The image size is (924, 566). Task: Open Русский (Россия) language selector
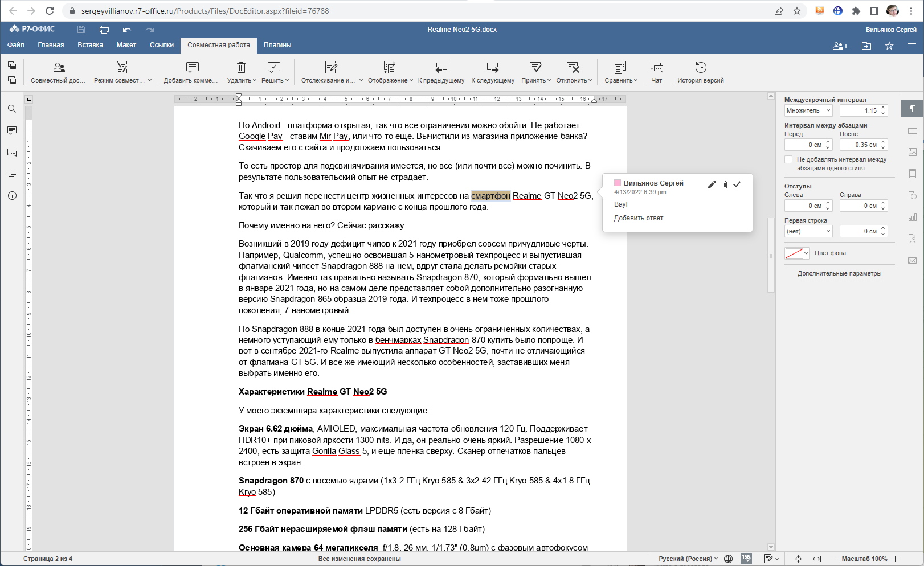(688, 559)
